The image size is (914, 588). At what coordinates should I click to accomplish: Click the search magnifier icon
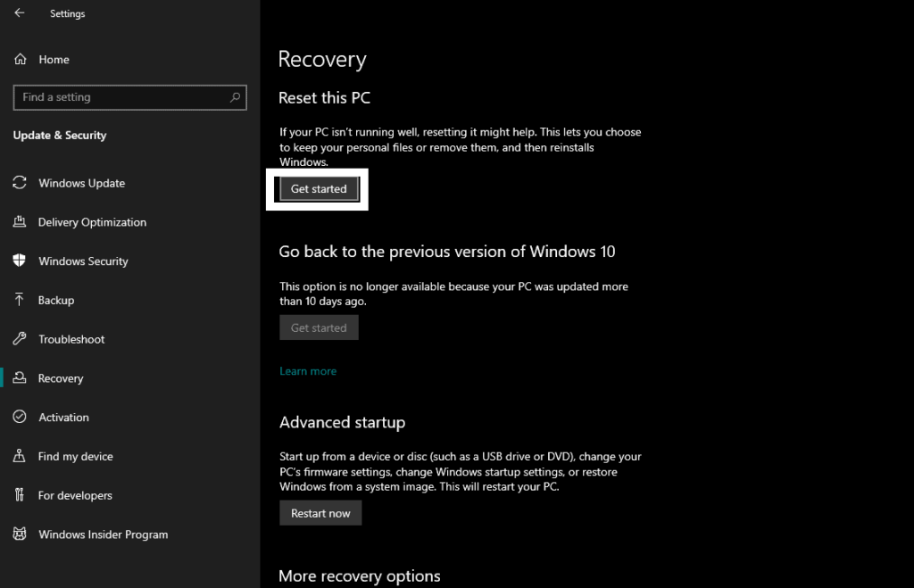[x=235, y=97]
